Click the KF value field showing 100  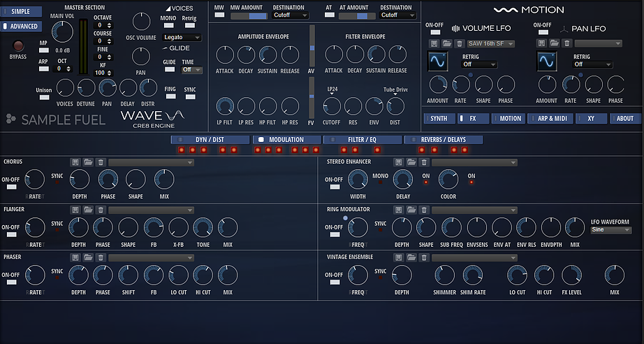tap(99, 73)
